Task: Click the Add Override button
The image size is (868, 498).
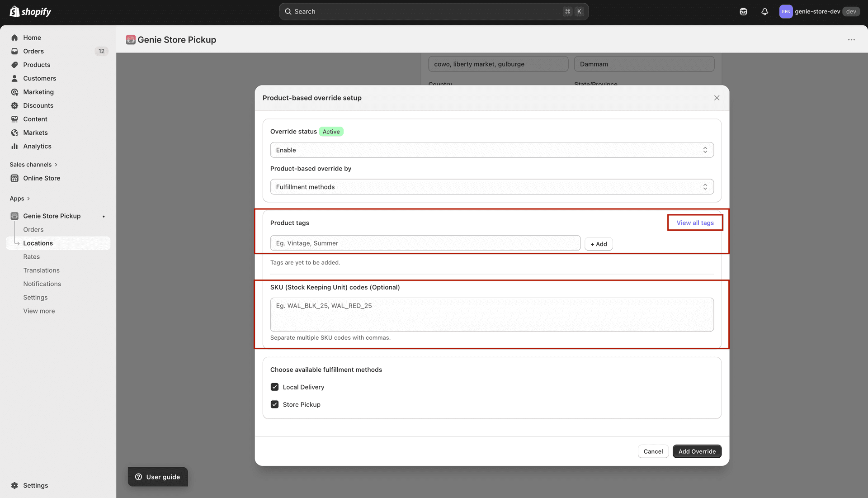Action: point(697,451)
